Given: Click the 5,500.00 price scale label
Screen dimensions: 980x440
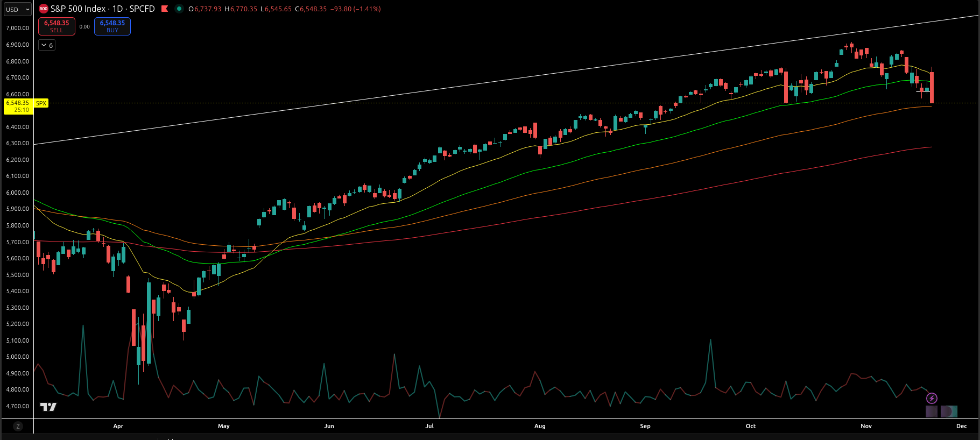Looking at the screenshot, I should coord(18,275).
